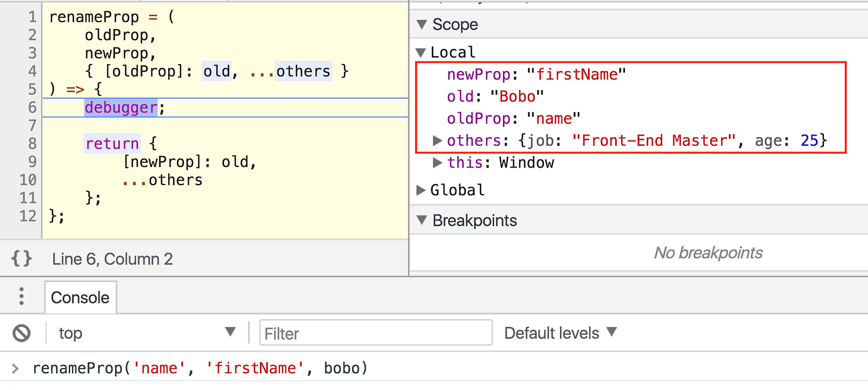Click line number 12 in gutter
The height and width of the screenshot is (390, 868).
(28, 216)
